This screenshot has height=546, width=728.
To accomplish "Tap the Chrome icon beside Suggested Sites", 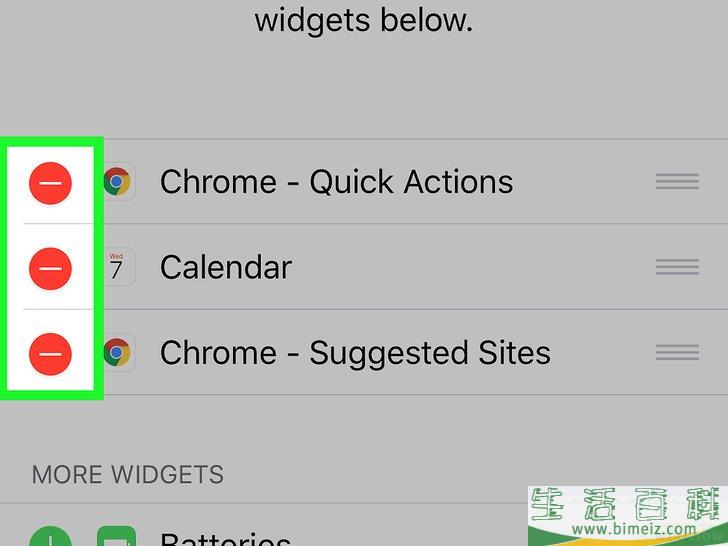I will coord(117,352).
